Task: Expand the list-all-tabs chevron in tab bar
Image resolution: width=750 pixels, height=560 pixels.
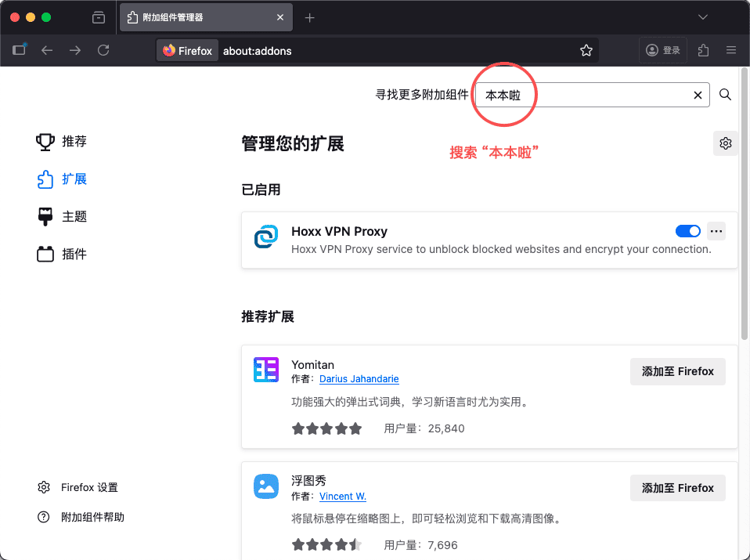Action: tap(703, 17)
